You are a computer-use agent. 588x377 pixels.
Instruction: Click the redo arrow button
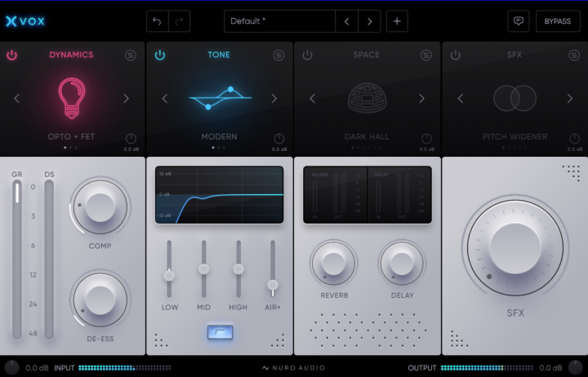[x=179, y=21]
